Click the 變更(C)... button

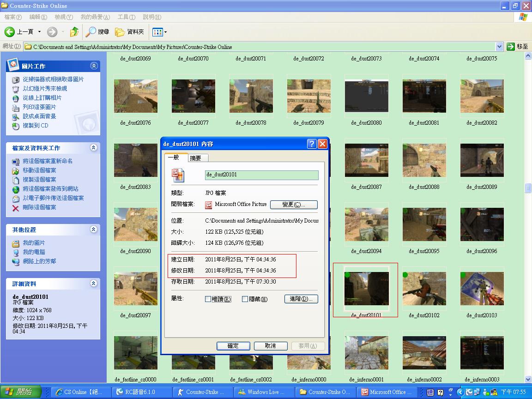[294, 205]
